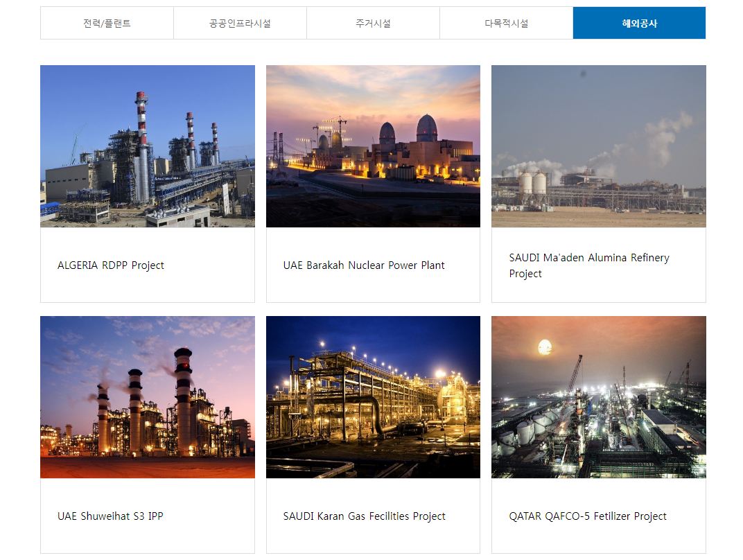This screenshot has height=560, width=743.
Task: Open the UAE Shuweihat S3 IPP thumbnail
Action: tap(147, 397)
